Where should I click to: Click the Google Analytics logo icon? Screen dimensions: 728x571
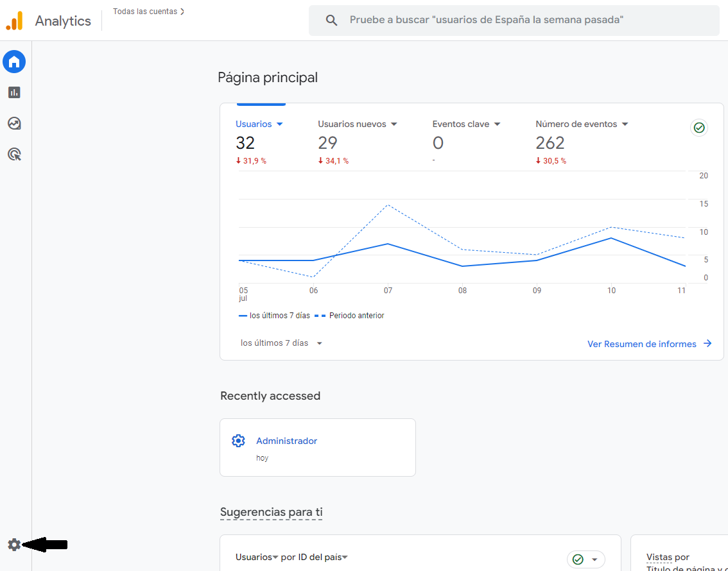point(14,20)
